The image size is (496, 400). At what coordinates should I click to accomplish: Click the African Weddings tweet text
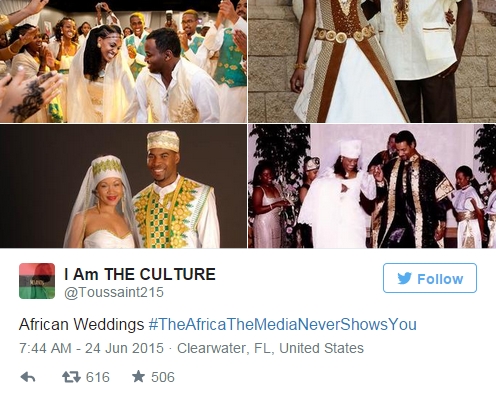(81, 324)
